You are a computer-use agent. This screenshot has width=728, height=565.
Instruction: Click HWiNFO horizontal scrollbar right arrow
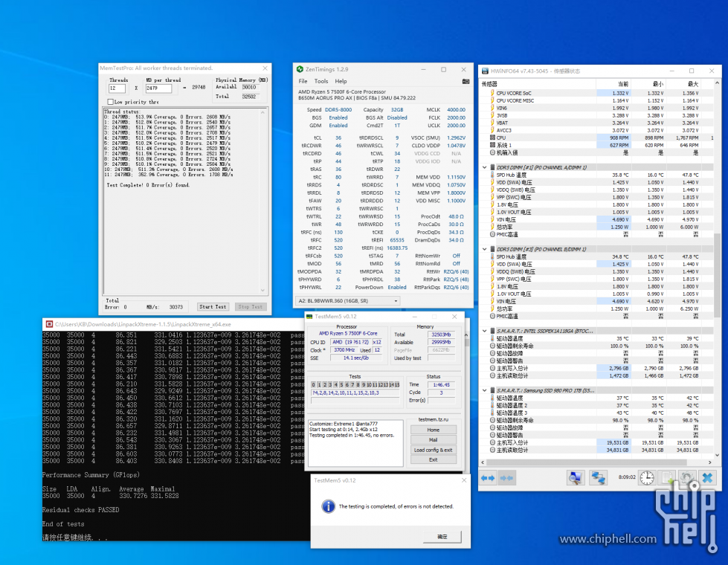pyautogui.click(x=710, y=462)
